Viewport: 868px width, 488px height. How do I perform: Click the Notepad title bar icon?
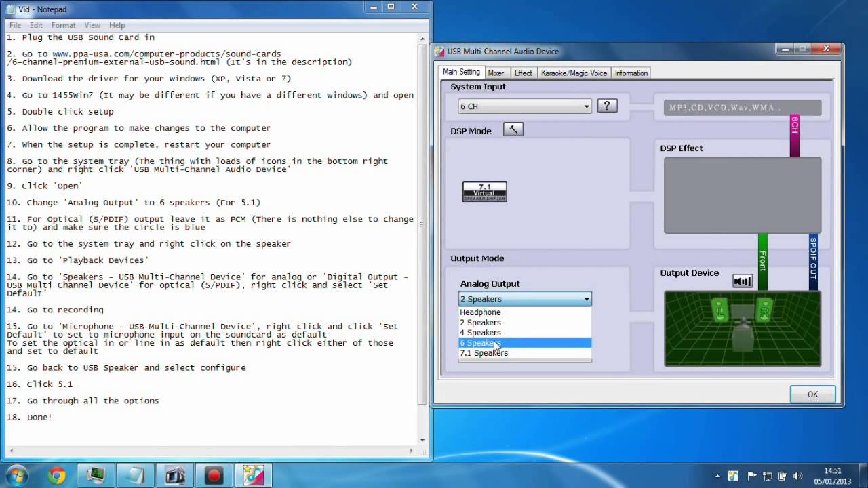coord(9,9)
